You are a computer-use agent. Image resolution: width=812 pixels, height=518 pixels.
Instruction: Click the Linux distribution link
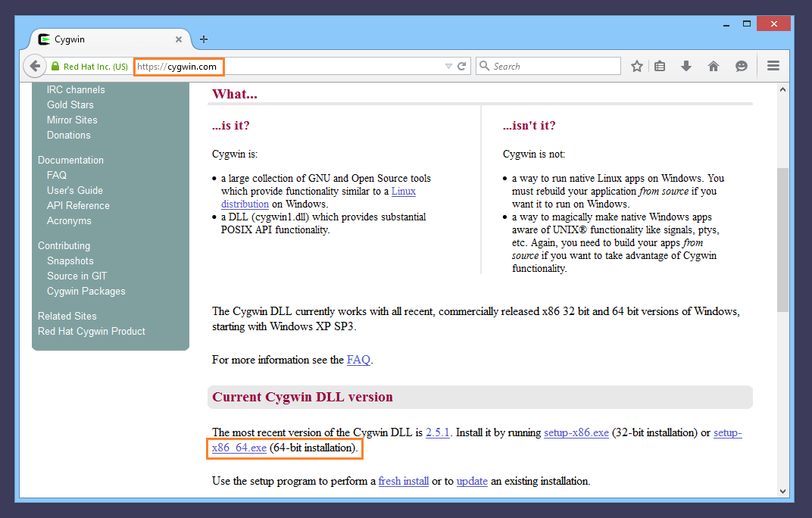tap(403, 191)
